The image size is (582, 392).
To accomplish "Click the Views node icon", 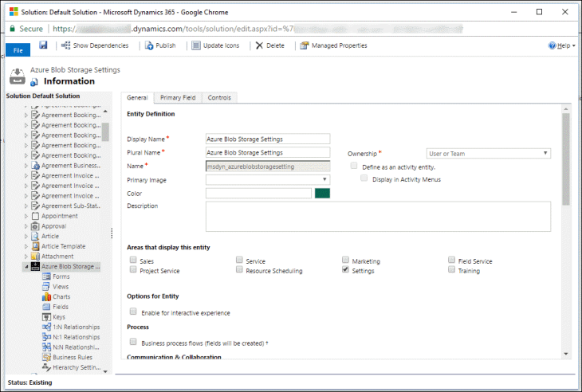I will 46,287.
